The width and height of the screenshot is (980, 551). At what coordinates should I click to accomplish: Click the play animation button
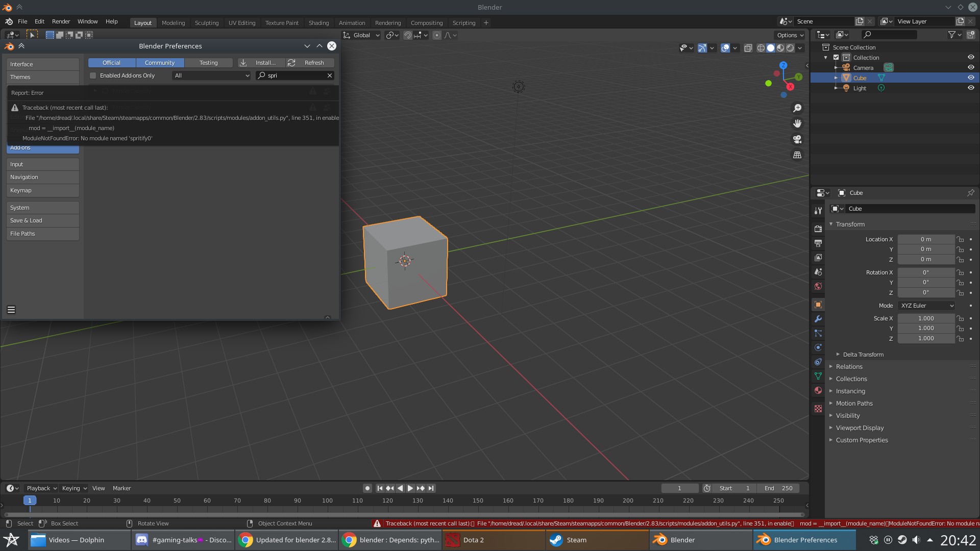410,488
